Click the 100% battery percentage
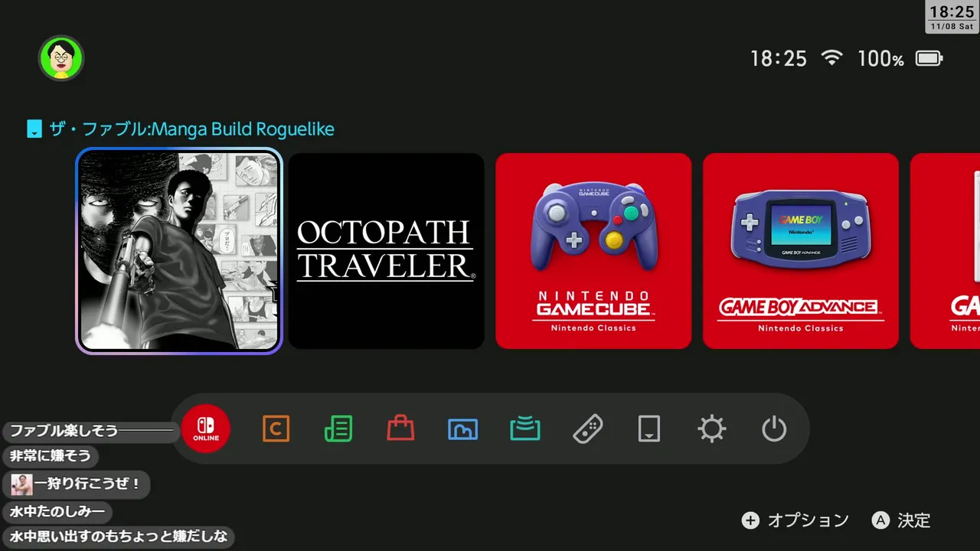 coord(880,59)
